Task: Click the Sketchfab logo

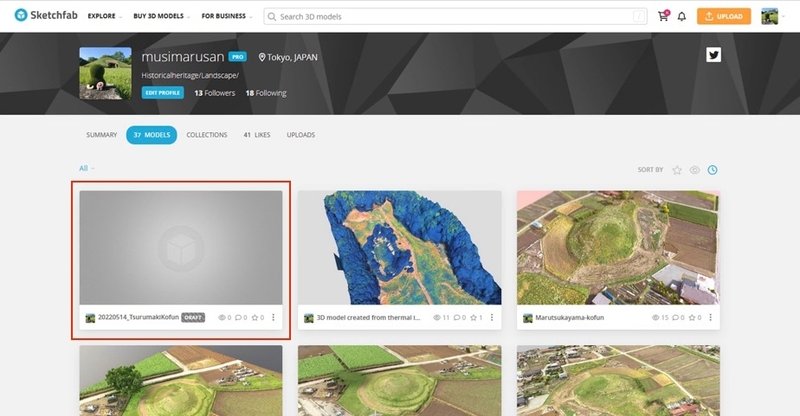Action: click(x=46, y=15)
